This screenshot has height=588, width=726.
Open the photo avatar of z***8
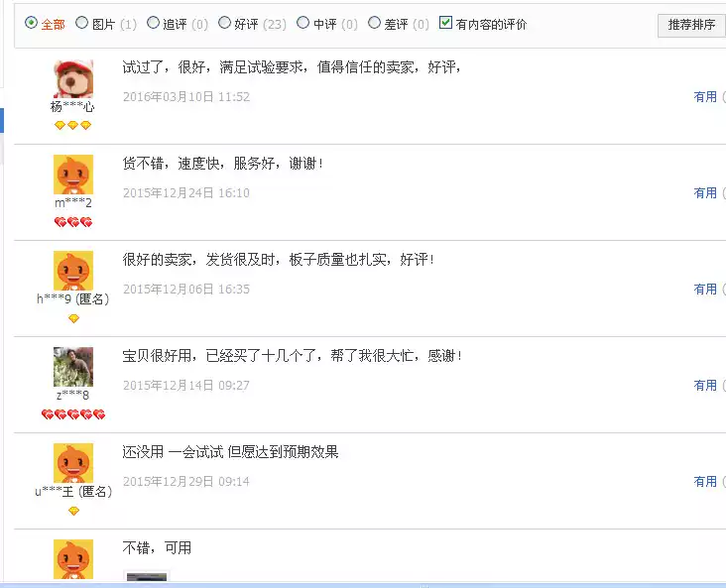click(73, 367)
